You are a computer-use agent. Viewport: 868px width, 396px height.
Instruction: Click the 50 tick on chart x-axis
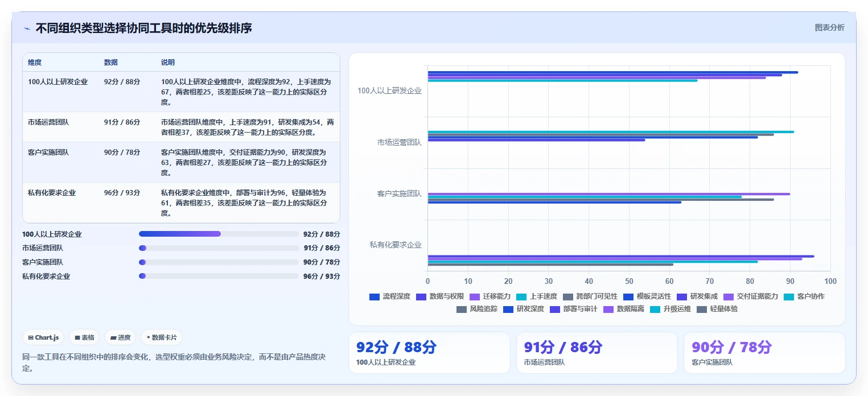[629, 281]
